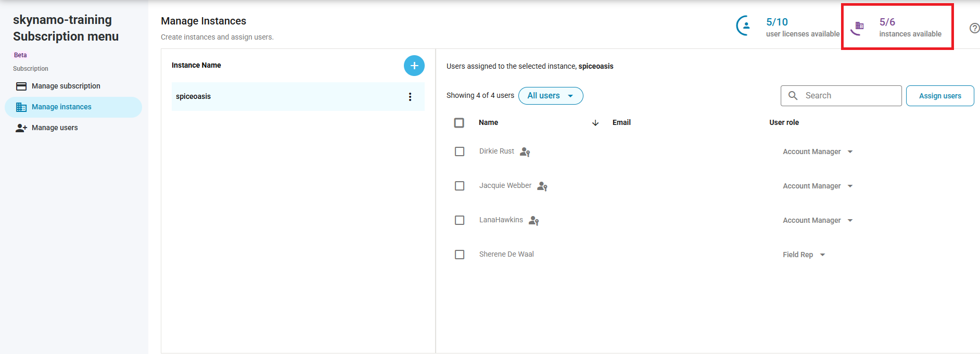This screenshot has height=354, width=980.
Task: Click the admin key icon beside Dirkie Rust
Action: pyautogui.click(x=525, y=152)
